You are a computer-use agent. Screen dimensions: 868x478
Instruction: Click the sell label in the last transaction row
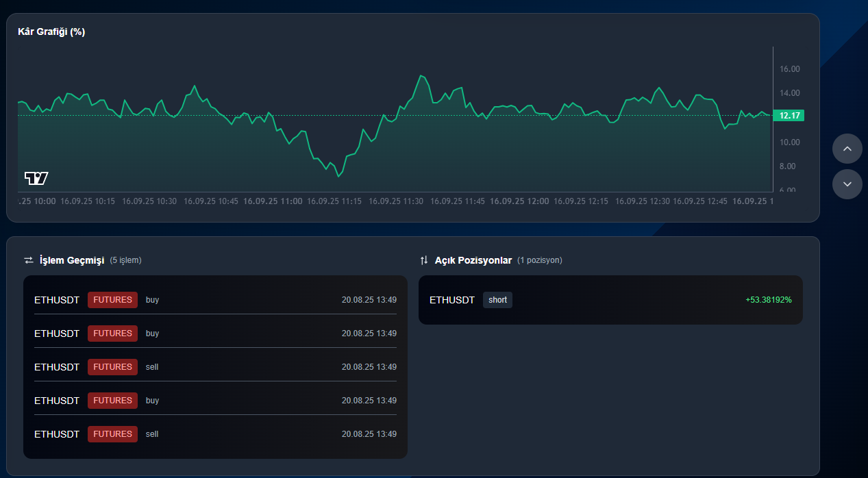click(x=152, y=434)
